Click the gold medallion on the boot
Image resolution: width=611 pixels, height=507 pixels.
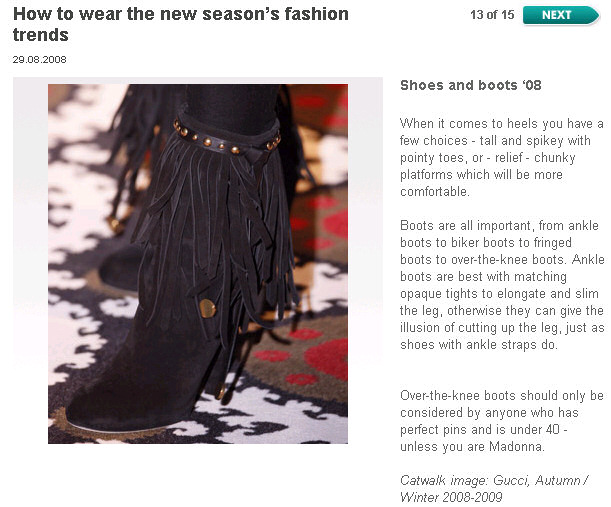207,308
